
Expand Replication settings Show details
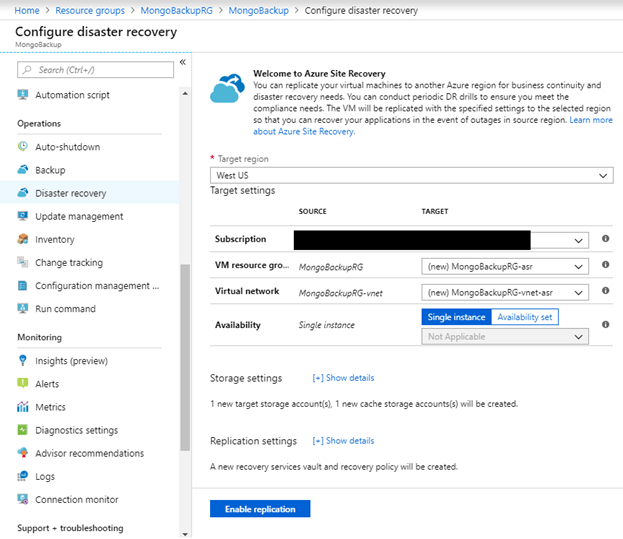[343, 440]
